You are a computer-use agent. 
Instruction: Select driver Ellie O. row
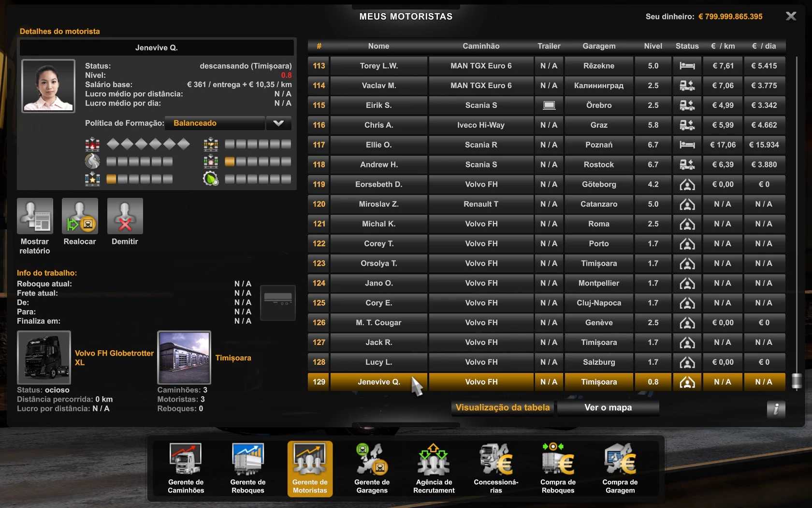coord(378,145)
